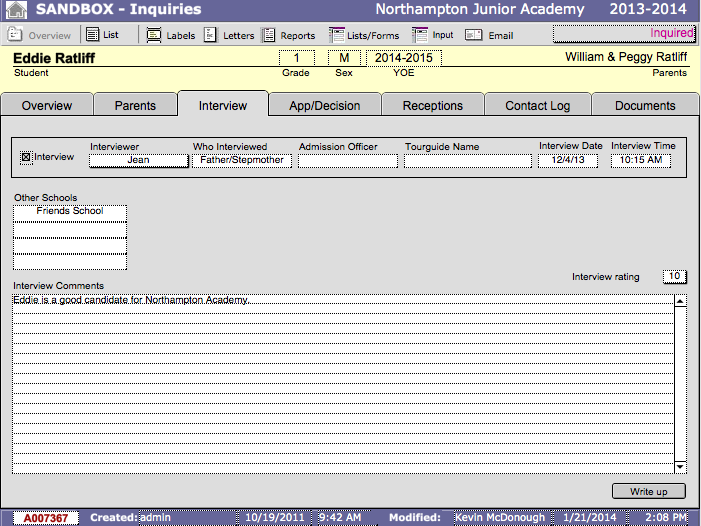Toggle the Interview checkbox
Image resolution: width=701 pixels, height=526 pixels.
click(x=26, y=157)
